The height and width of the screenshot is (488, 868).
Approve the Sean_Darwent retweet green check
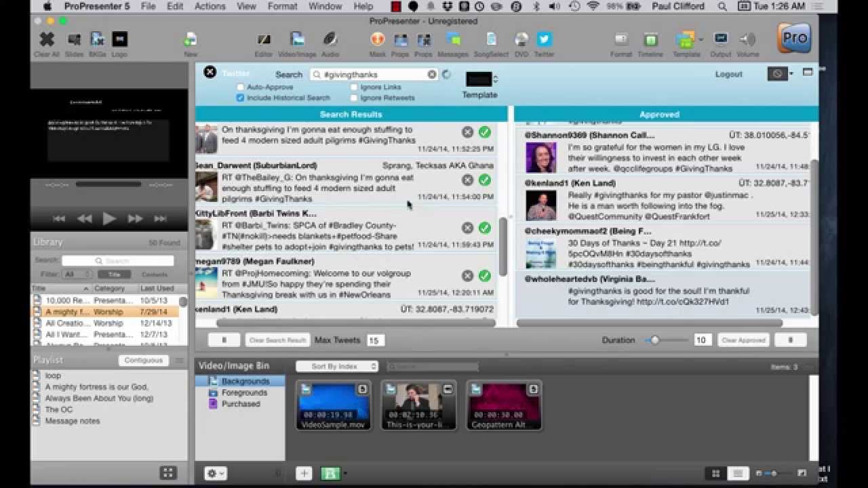(x=484, y=180)
